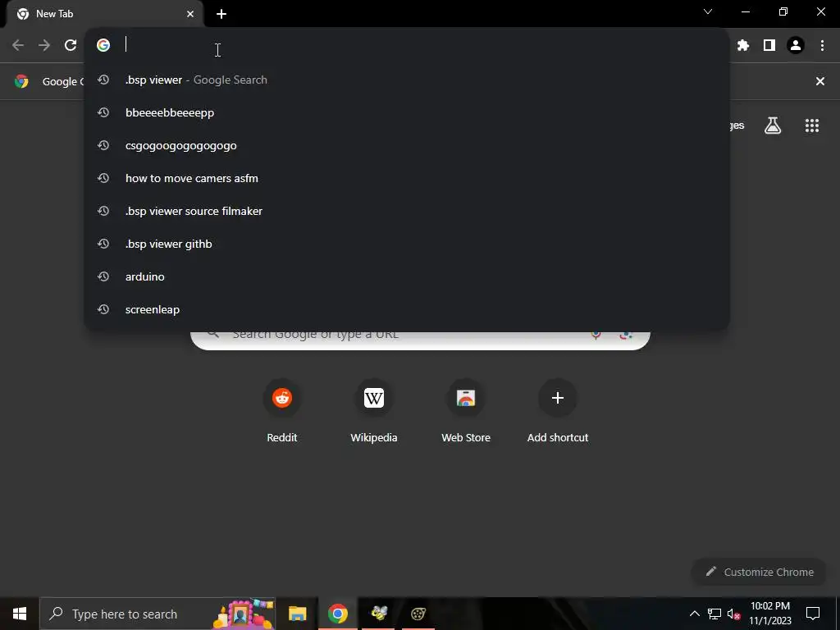Select suggestion '.bsp viewer source filmaker'

coord(407,211)
